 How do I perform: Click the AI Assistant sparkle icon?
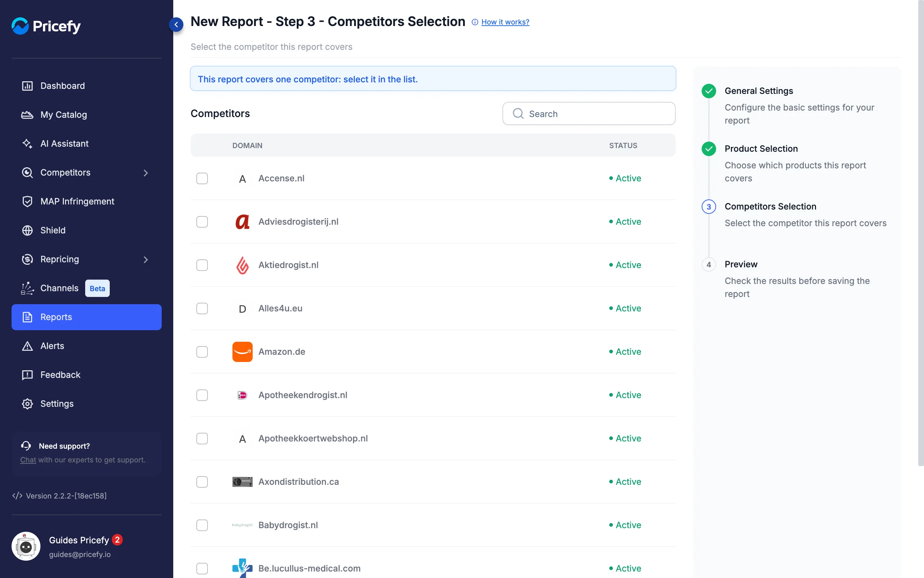pyautogui.click(x=27, y=143)
